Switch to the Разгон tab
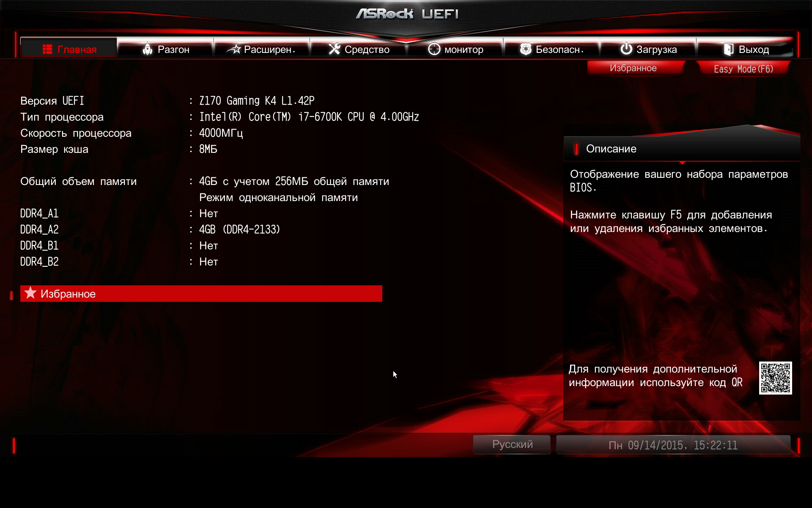812x508 pixels. (173, 50)
